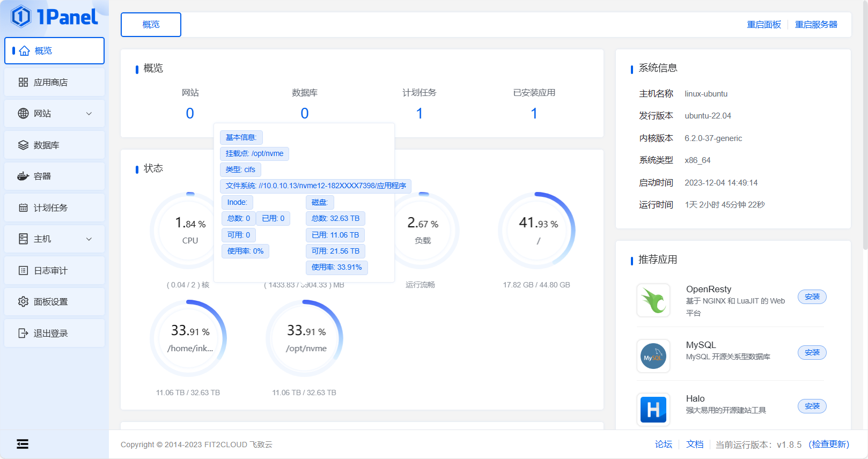This screenshot has width=868, height=459.
Task: Select 退出登录 to log out
Action: 54,333
